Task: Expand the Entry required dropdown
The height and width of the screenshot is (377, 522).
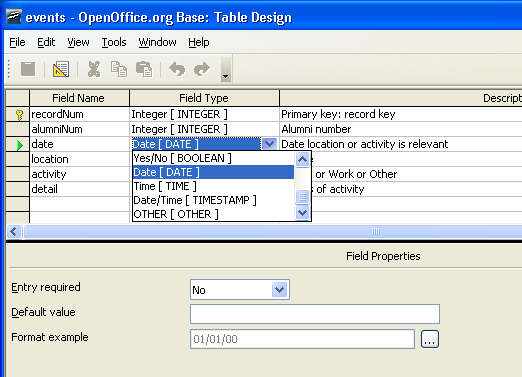Action: click(x=279, y=290)
